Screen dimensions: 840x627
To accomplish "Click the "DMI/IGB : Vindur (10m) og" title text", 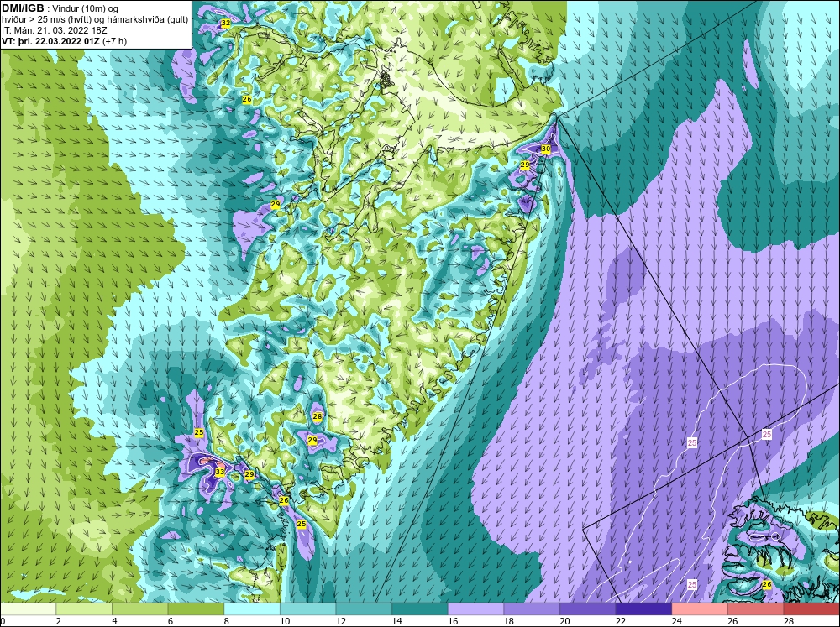I will [60, 8].
